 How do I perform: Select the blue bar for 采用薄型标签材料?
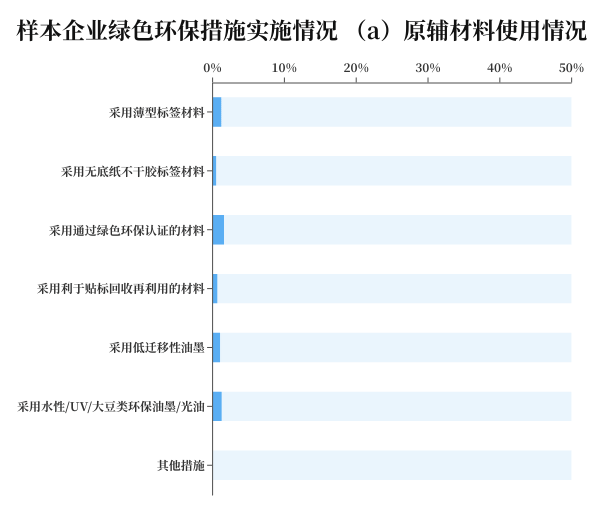click(x=217, y=112)
